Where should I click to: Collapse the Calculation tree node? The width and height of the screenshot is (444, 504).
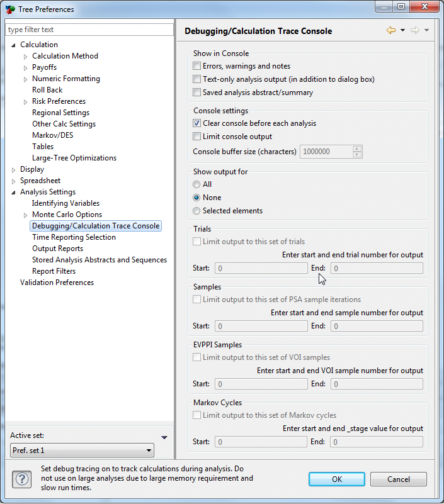14,45
